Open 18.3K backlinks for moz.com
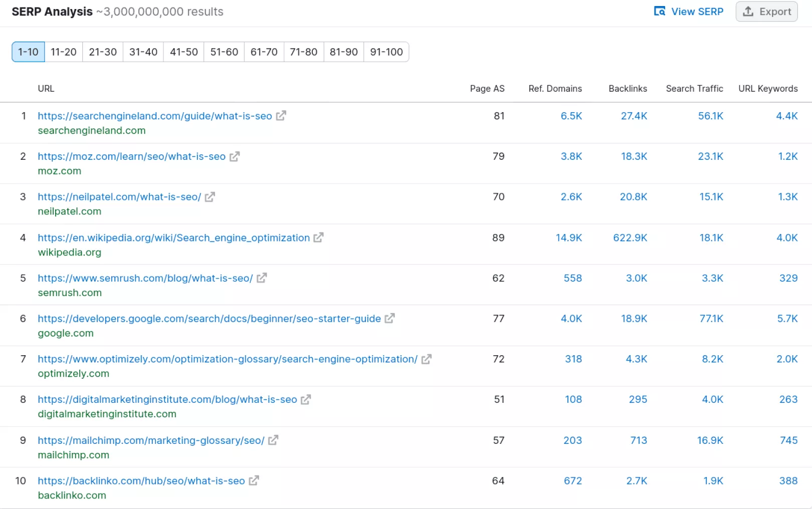812x509 pixels. 634,156
